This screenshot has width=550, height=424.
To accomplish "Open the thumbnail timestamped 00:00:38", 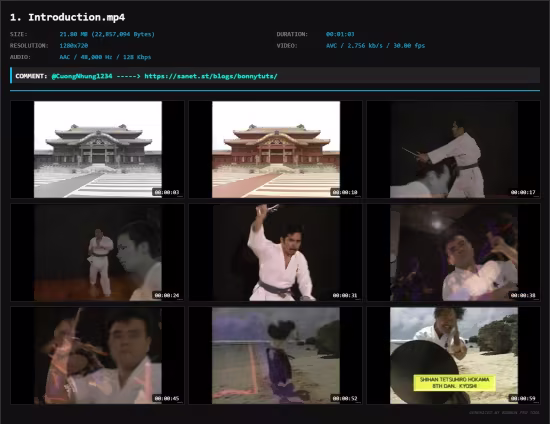I will coord(454,253).
